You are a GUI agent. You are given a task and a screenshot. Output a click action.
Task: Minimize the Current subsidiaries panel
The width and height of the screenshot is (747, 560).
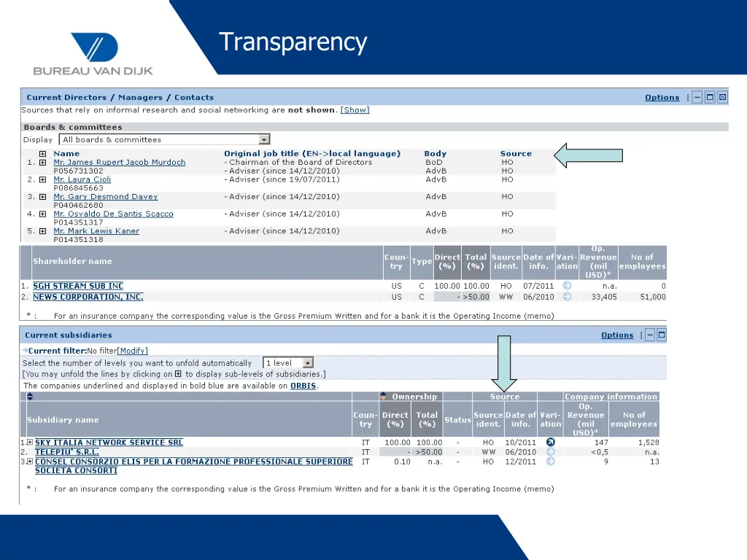coord(649,335)
